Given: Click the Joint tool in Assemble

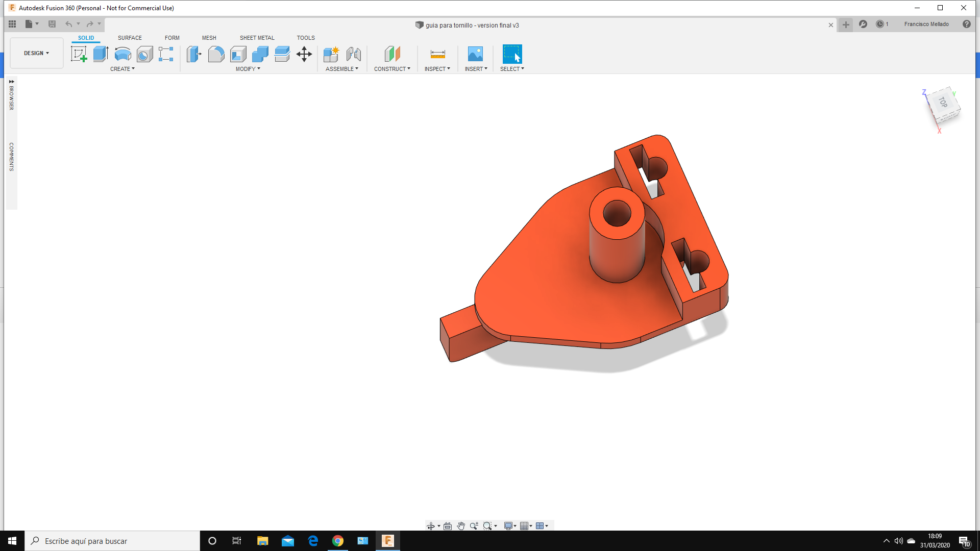Looking at the screenshot, I should coord(353,54).
